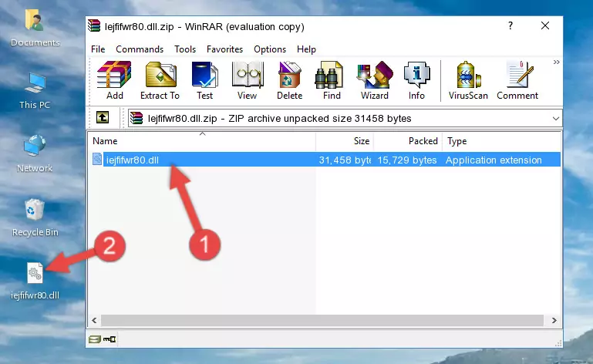Open the Find binoculars tool

tap(332, 80)
